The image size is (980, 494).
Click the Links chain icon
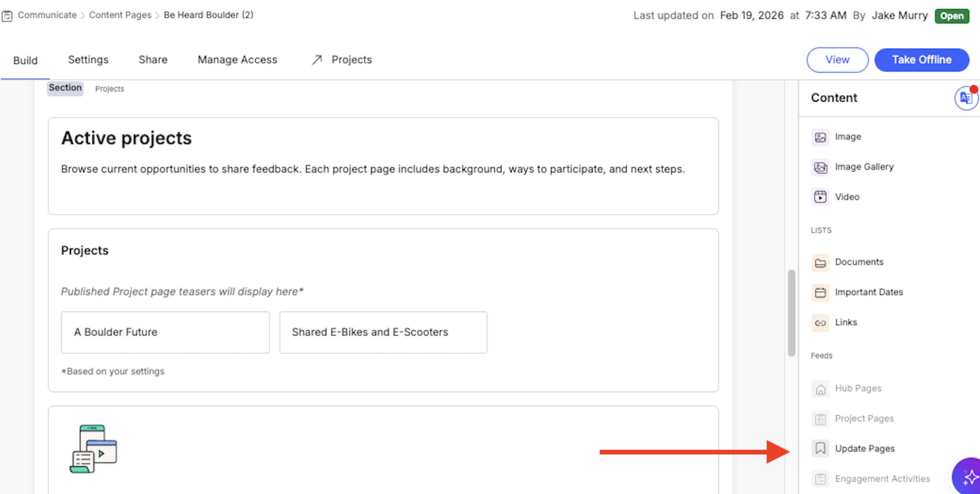click(820, 323)
